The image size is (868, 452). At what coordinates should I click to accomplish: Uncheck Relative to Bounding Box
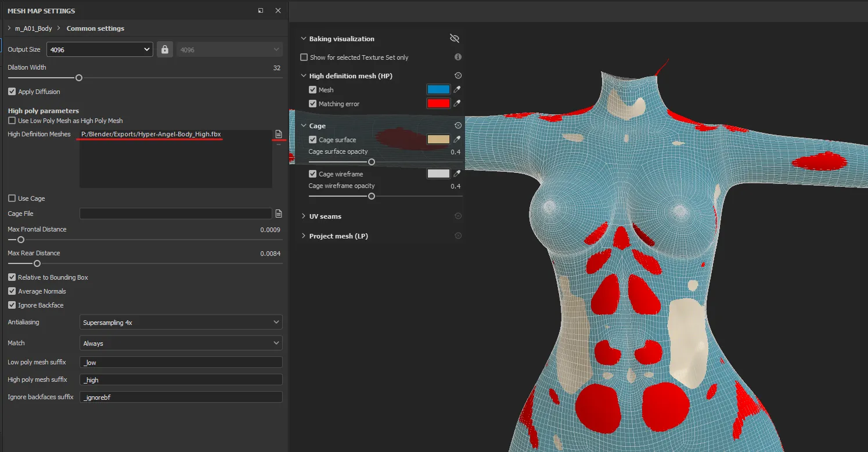12,277
